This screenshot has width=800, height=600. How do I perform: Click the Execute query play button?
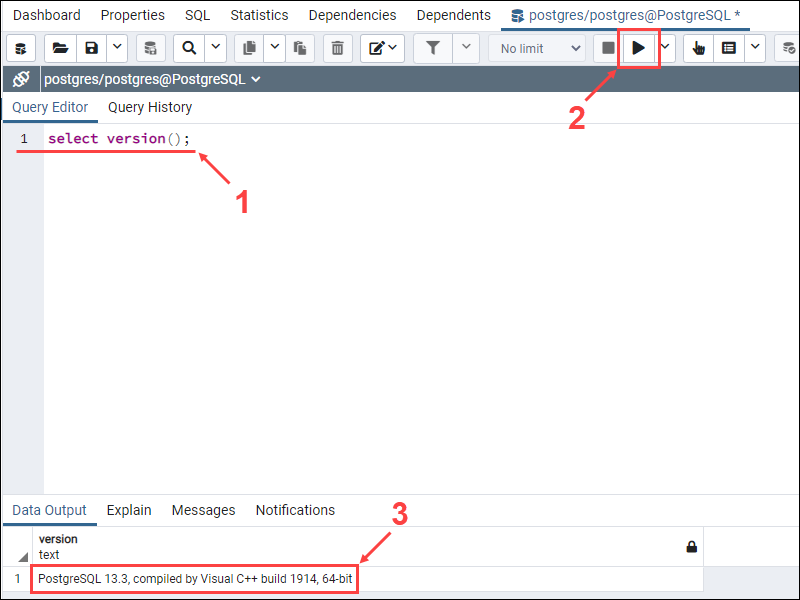[x=638, y=48]
